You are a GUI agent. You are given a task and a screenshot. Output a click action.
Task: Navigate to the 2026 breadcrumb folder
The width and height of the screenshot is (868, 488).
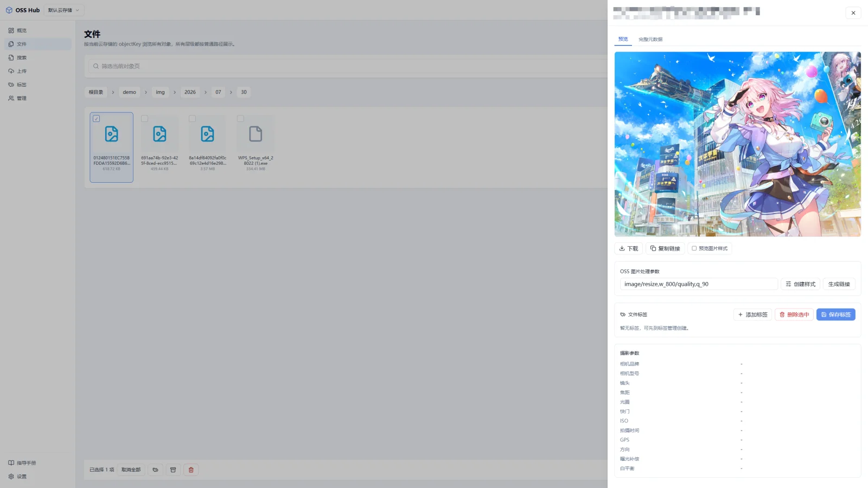click(190, 92)
